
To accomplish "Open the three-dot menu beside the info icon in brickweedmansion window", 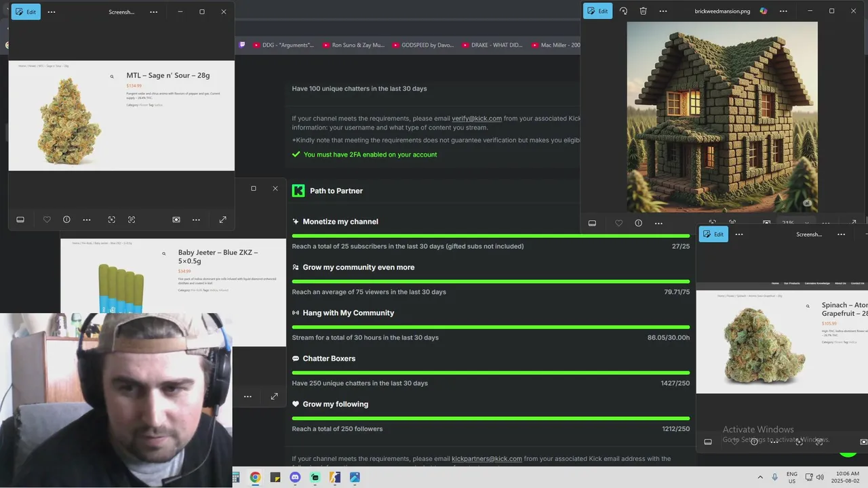I will coord(658,223).
